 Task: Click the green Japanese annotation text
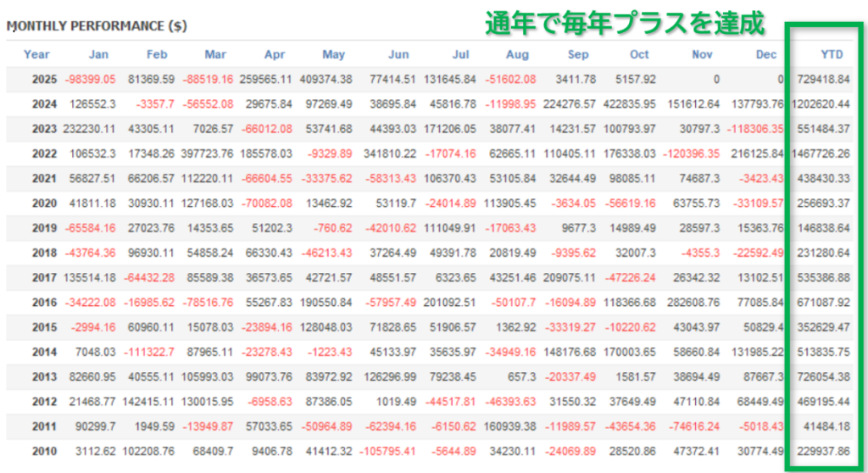pos(625,23)
